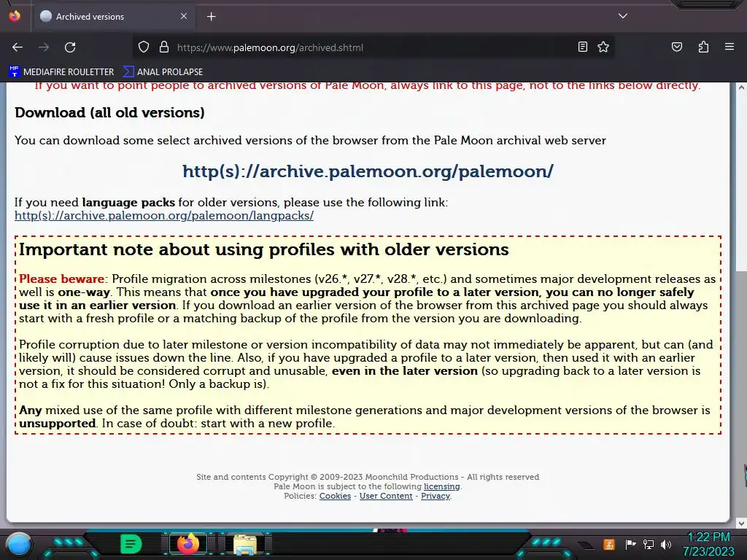Open the extensions puzzle icon
Viewport: 747px width, 560px height.
(x=703, y=47)
